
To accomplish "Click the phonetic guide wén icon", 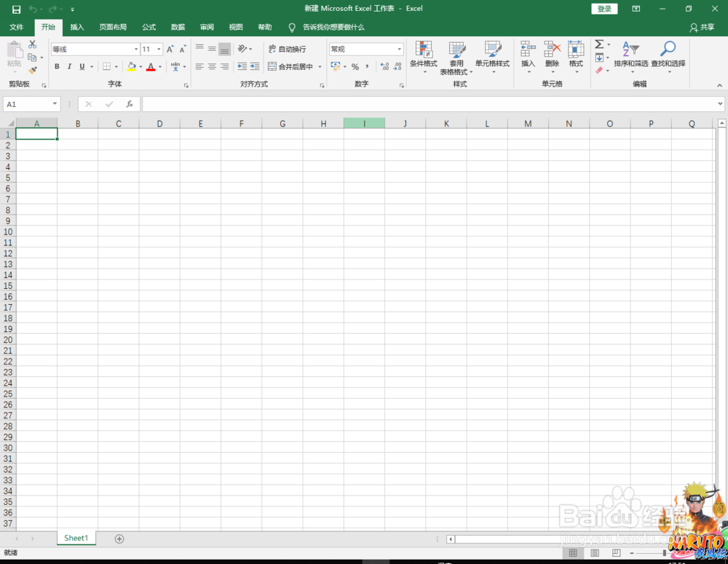I will point(175,66).
